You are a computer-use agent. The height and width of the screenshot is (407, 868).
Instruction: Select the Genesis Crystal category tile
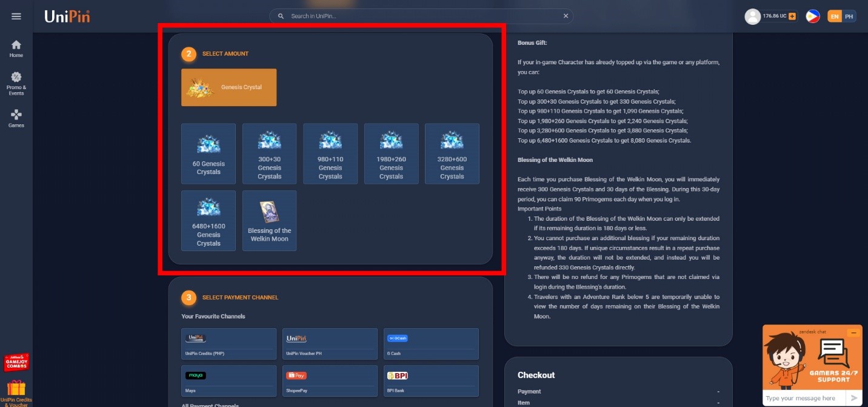(x=229, y=87)
